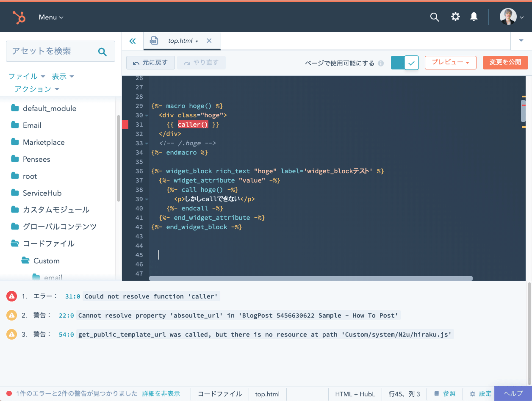532x401 pixels.
Task: Close the top.html tab
Action: tap(209, 41)
